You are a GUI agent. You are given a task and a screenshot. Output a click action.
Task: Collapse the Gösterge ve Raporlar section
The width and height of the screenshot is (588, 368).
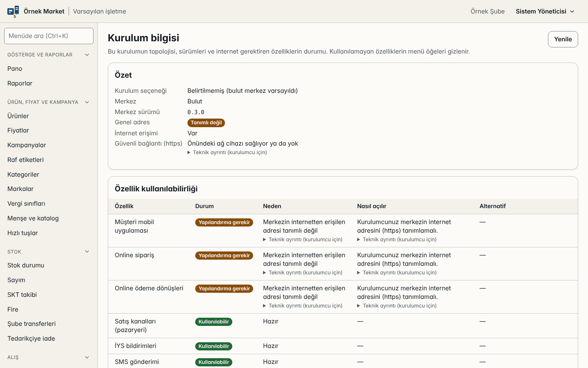49,55
